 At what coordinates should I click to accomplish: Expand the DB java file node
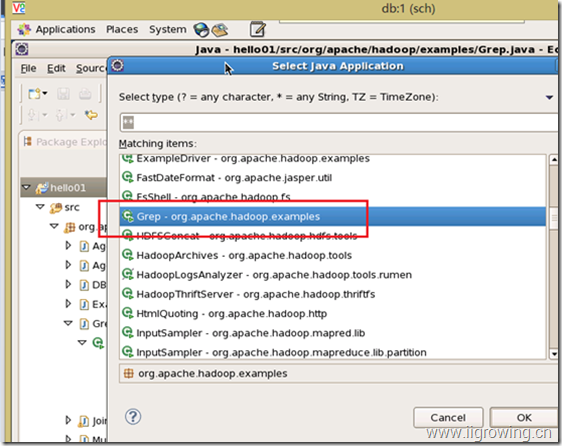click(x=68, y=284)
